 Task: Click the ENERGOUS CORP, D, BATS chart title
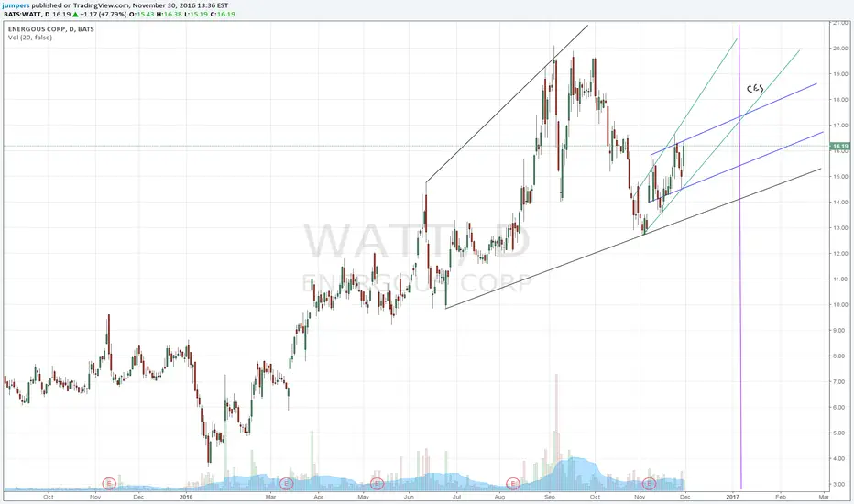point(51,29)
